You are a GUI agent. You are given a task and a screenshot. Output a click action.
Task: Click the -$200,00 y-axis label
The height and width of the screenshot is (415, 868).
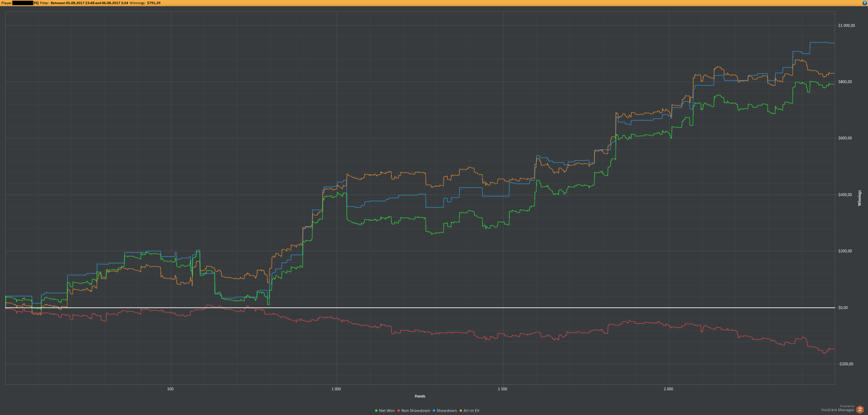845,364
